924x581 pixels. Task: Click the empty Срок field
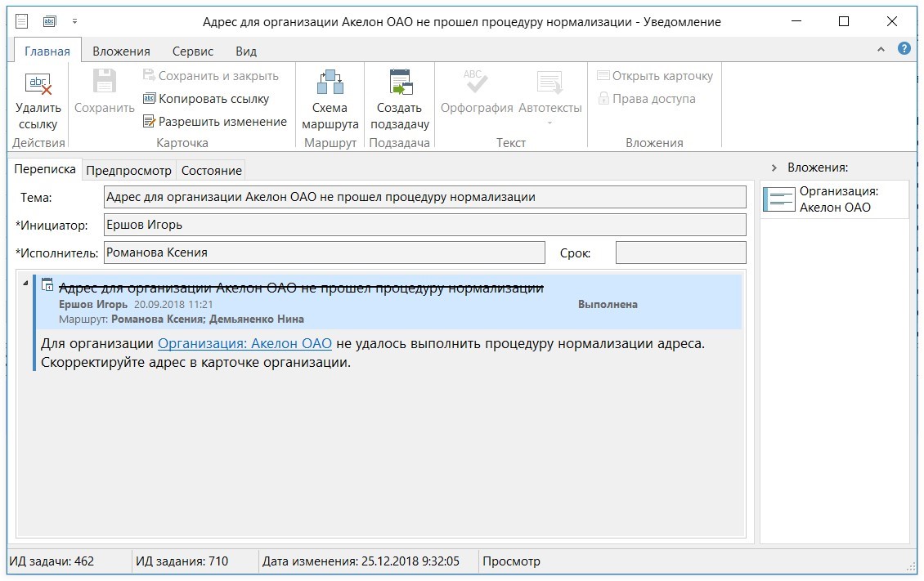[680, 253]
